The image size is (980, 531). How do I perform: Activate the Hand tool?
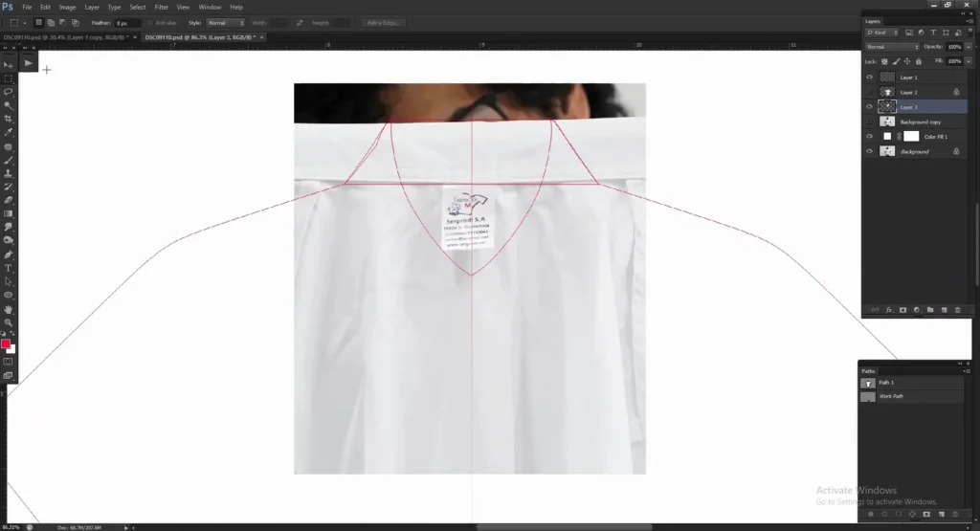coord(9,309)
